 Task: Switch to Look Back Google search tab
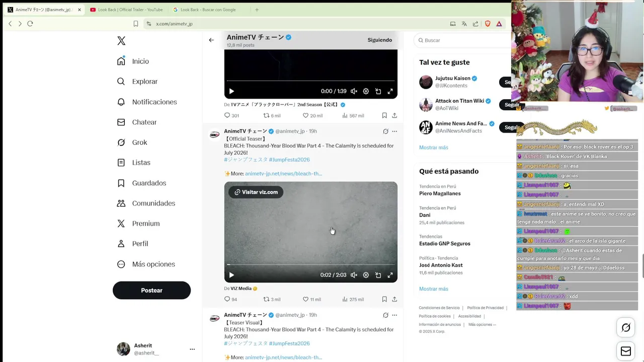point(208,10)
